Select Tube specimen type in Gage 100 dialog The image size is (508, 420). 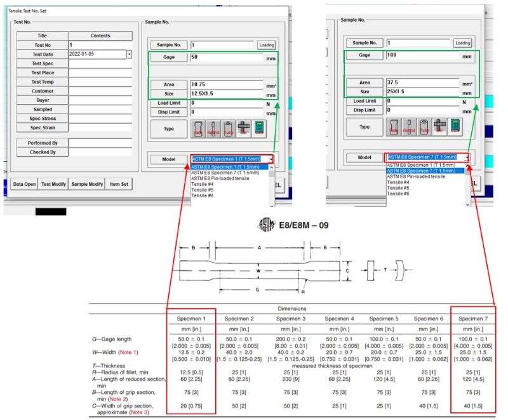[424, 127]
